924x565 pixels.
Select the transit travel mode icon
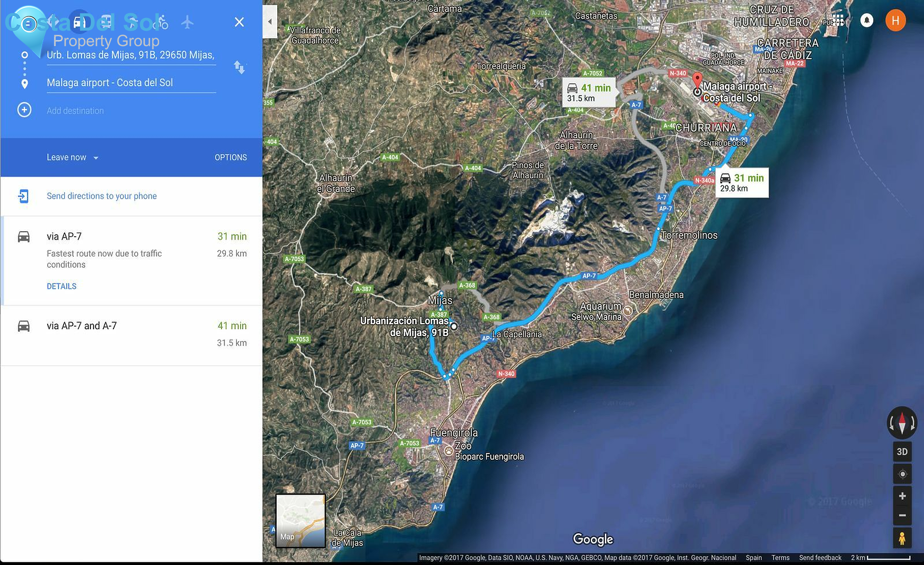pyautogui.click(x=105, y=23)
